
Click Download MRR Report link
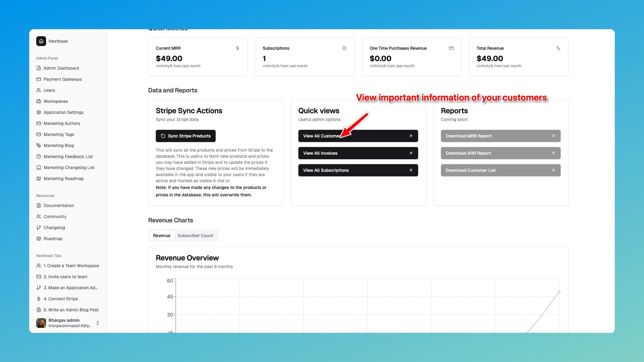(x=500, y=136)
